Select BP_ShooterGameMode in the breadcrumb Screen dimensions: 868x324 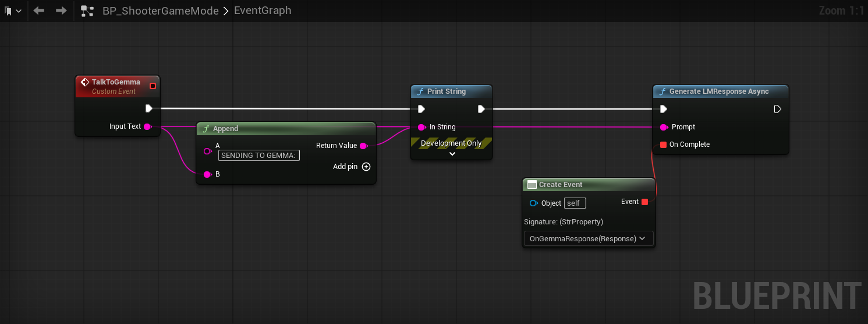pyautogui.click(x=160, y=11)
